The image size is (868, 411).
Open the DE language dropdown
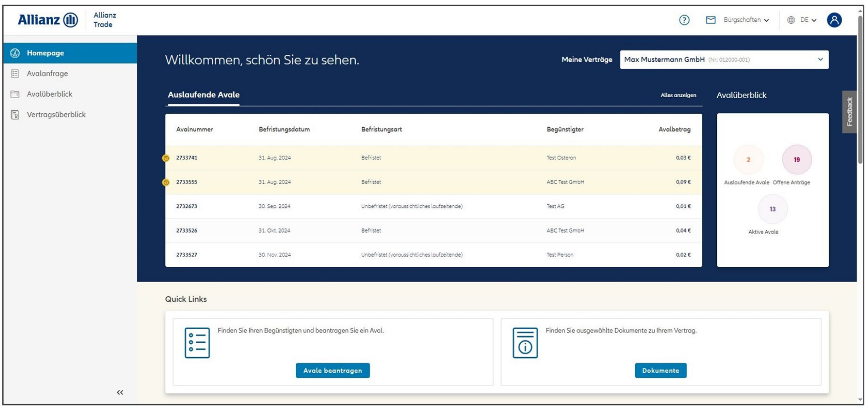(x=808, y=20)
